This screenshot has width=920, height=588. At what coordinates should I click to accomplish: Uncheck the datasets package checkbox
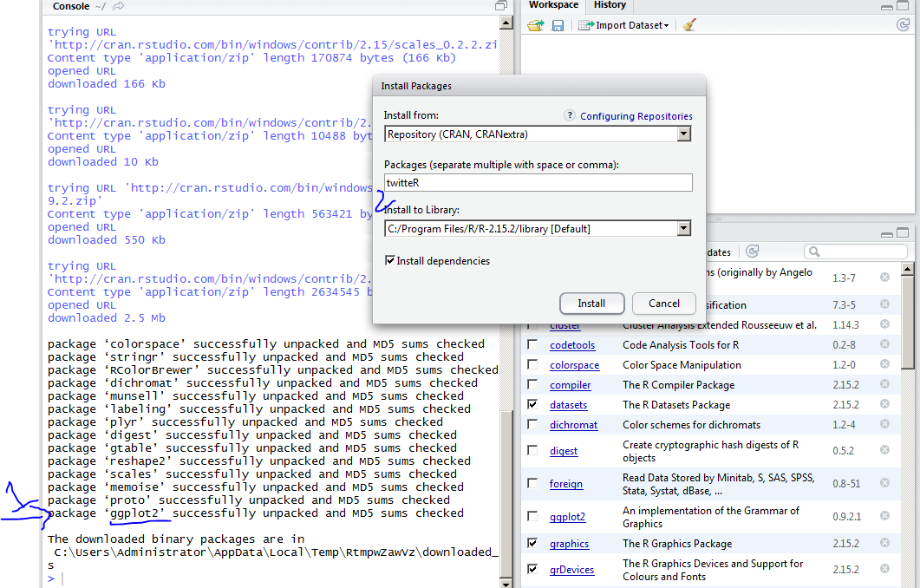point(532,404)
